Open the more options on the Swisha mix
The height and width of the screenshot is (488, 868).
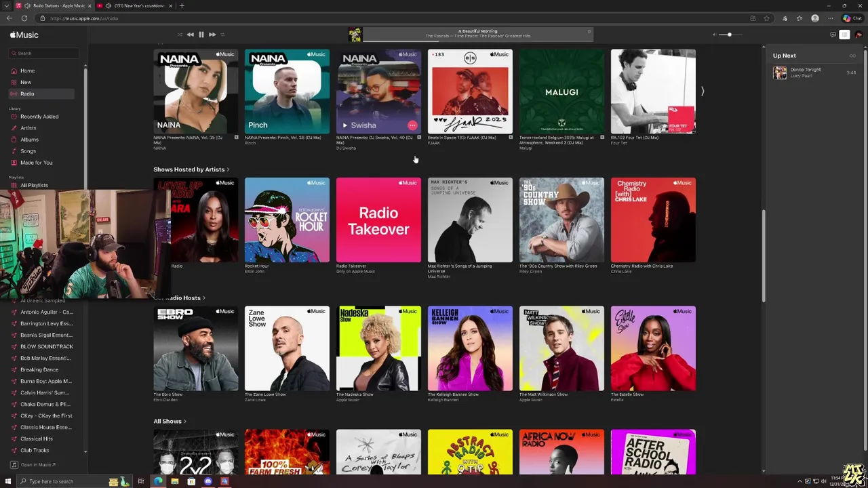[412, 125]
